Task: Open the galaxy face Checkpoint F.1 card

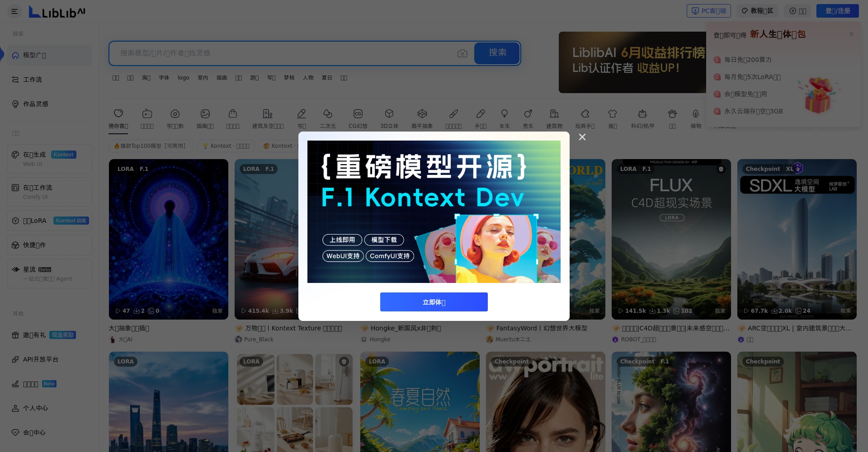Action: tap(671, 402)
